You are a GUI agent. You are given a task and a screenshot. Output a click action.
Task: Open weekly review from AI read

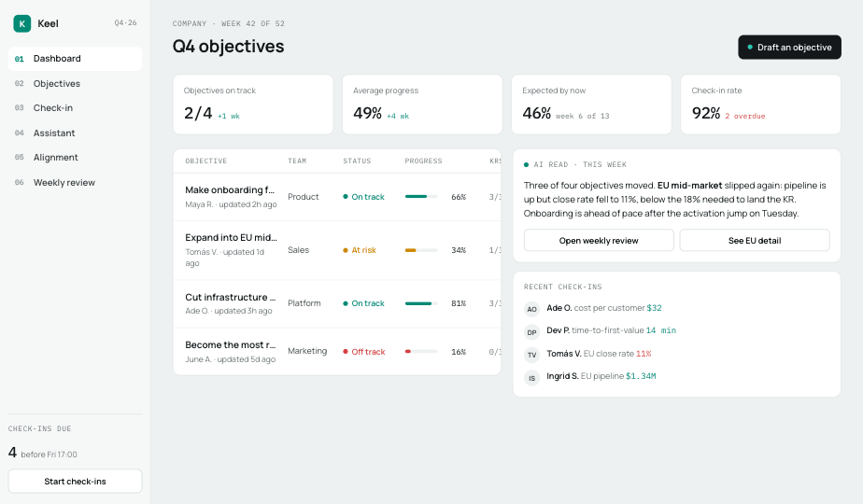point(599,241)
